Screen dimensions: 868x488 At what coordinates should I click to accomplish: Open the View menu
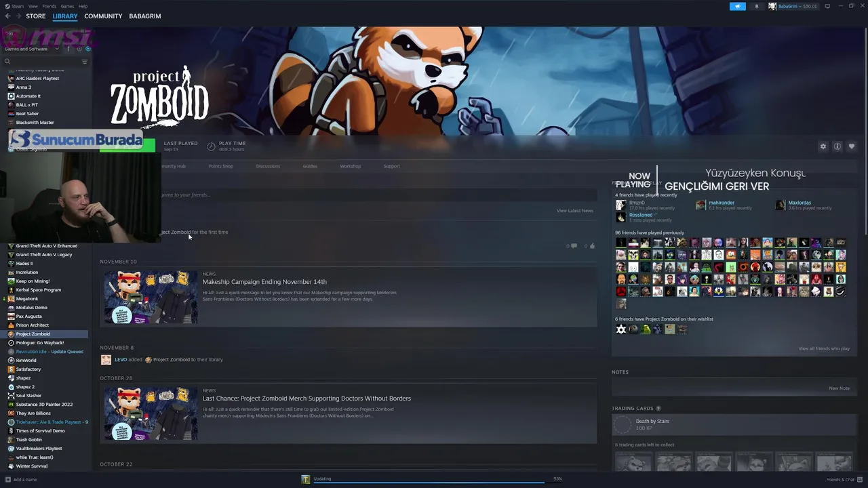[33, 6]
